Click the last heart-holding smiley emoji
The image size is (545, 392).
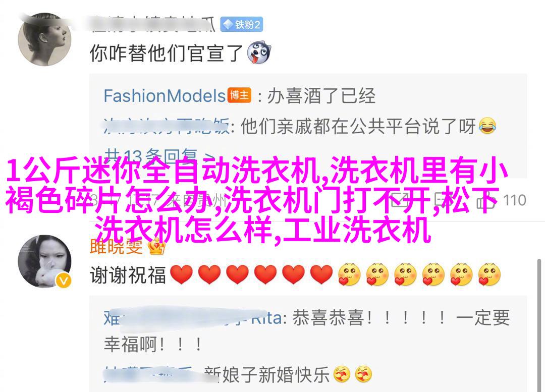click(x=489, y=274)
